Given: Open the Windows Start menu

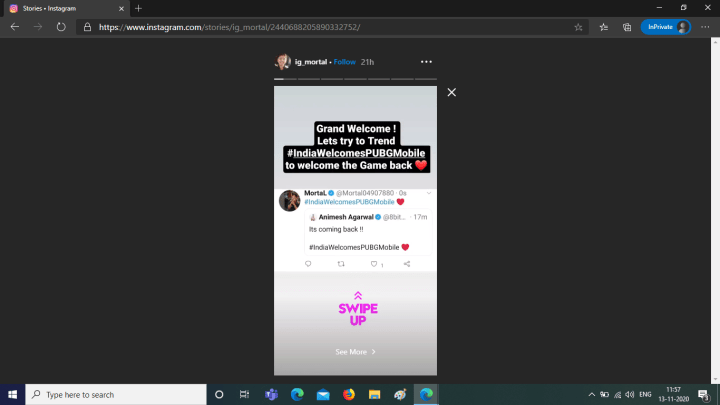Looking at the screenshot, I should click(x=12, y=394).
